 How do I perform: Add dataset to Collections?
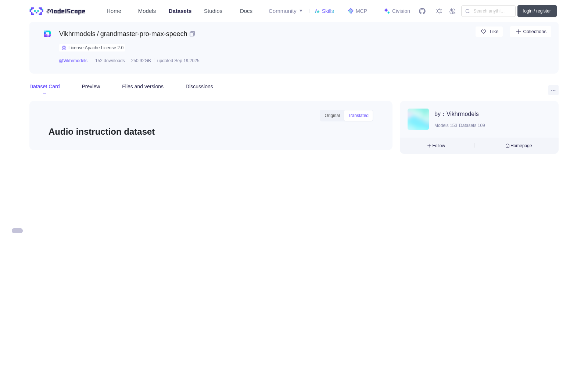[x=531, y=32]
